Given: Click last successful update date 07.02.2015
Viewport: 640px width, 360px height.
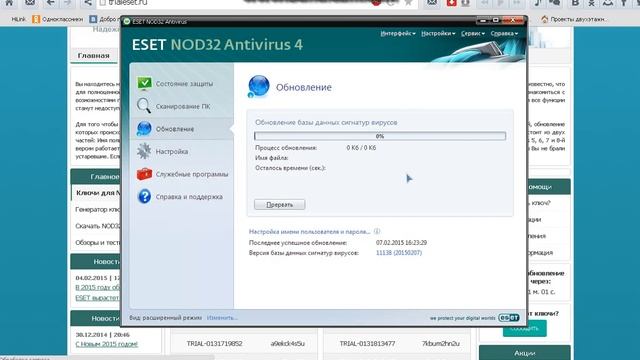Looking at the screenshot, I should click(401, 242).
